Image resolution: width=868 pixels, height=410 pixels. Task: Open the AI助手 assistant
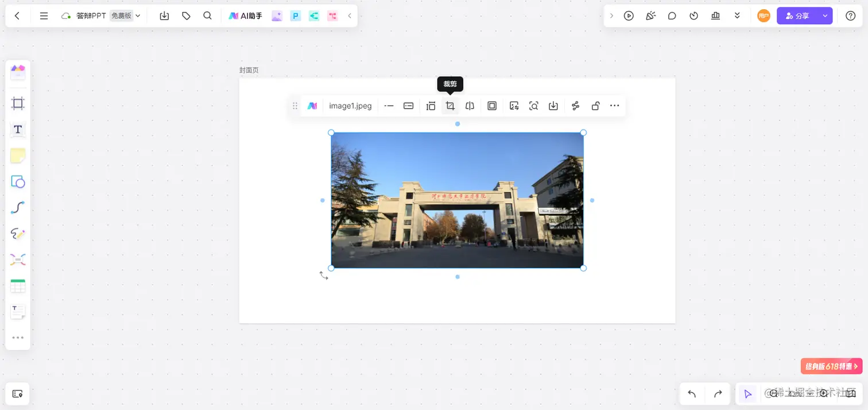coord(245,16)
